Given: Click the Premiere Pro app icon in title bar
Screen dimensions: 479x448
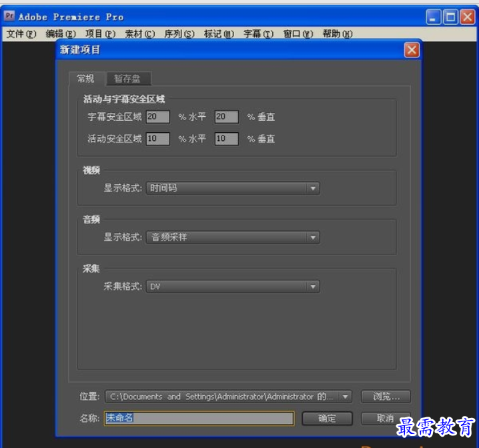Looking at the screenshot, I should tap(9, 15).
